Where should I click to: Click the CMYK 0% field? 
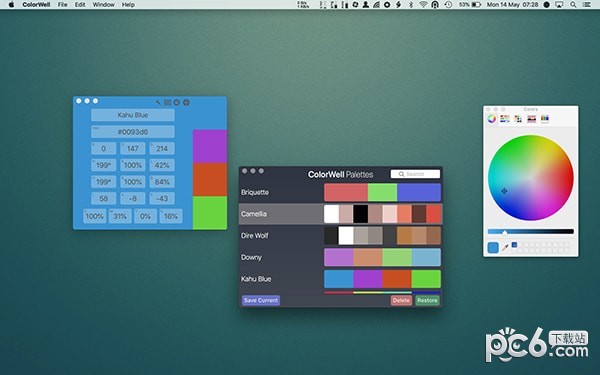145,216
